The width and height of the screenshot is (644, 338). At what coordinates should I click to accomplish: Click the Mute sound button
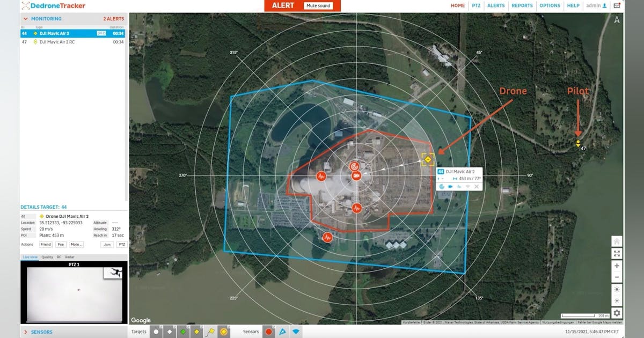[318, 6]
